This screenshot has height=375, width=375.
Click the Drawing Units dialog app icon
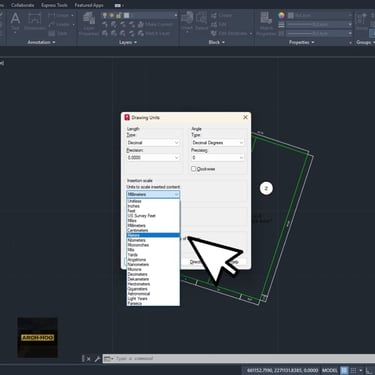point(127,117)
